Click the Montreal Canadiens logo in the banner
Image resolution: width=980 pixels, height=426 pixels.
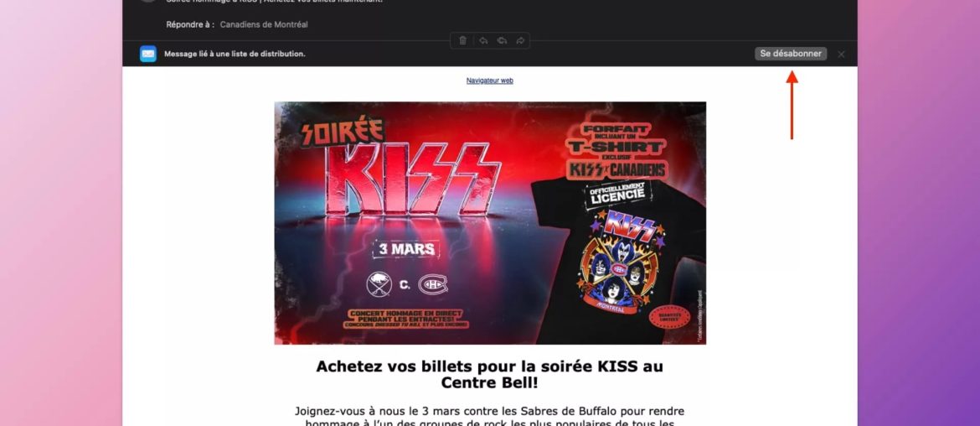(x=433, y=284)
